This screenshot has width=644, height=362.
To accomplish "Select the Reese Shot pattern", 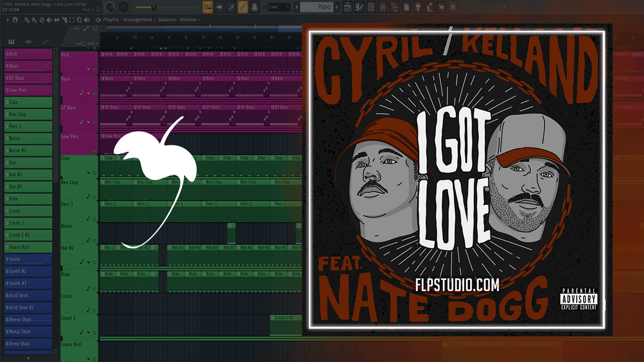I will point(28,320).
